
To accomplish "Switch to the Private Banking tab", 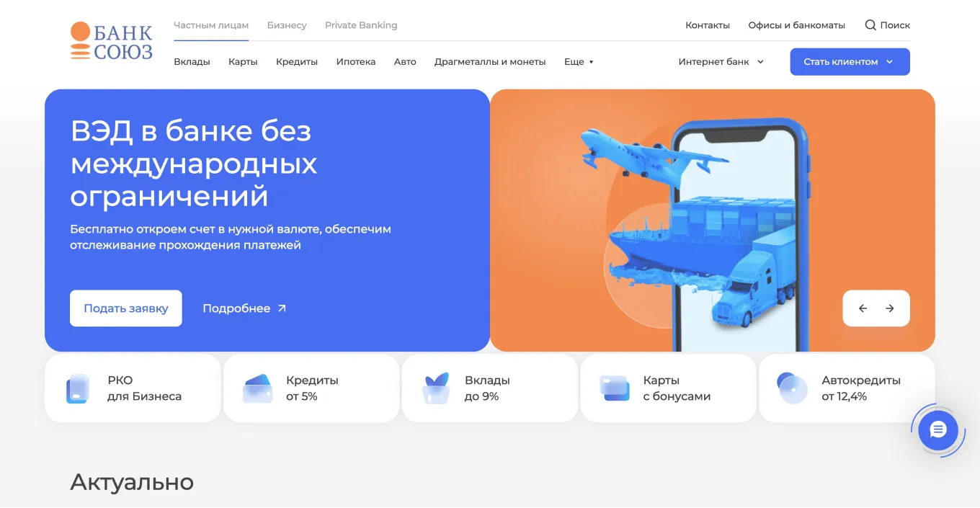I will (361, 25).
